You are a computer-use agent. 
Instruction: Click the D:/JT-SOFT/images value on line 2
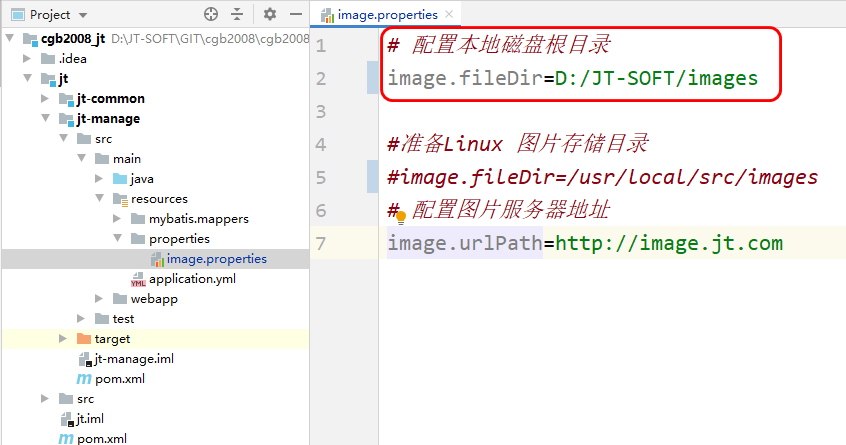657,79
